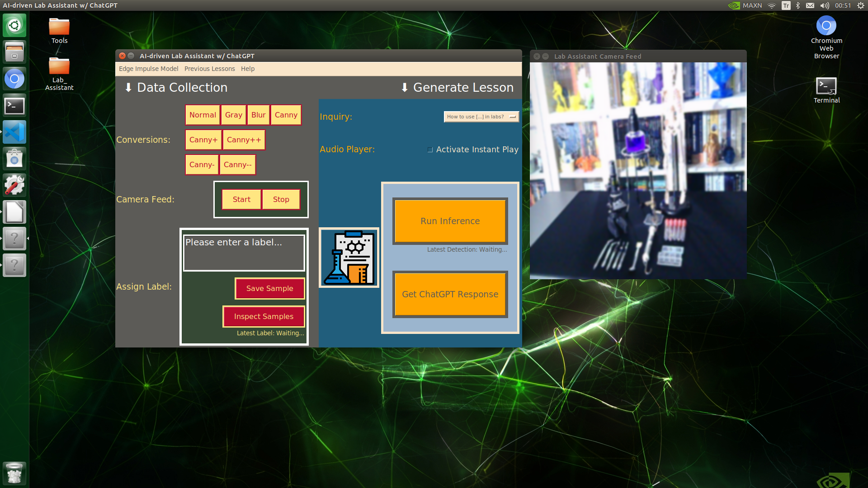This screenshot has height=488, width=868.
Task: Apply the Canny+ conversion
Action: (x=203, y=140)
